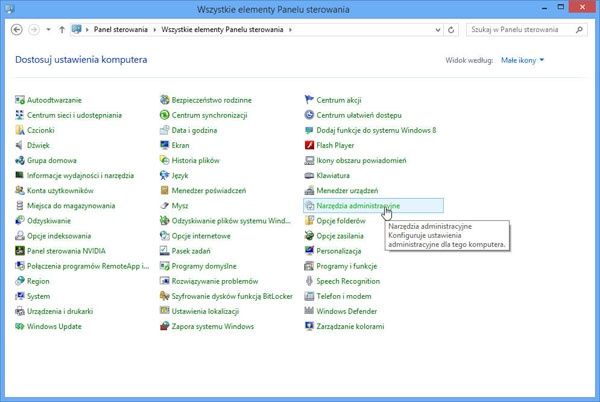Expand the chevron after Panel sterowania breadcrumb
Screen dimensions: 600x402
[155, 30]
